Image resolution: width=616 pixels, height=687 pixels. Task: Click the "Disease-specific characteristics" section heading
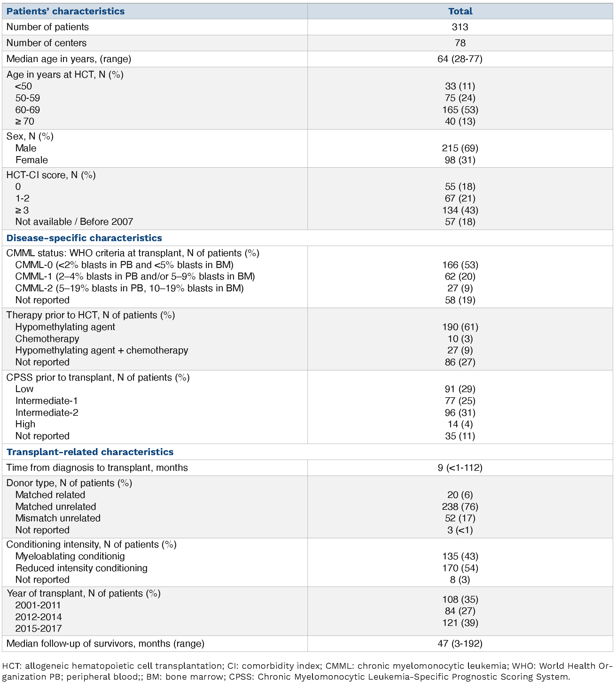[84, 238]
